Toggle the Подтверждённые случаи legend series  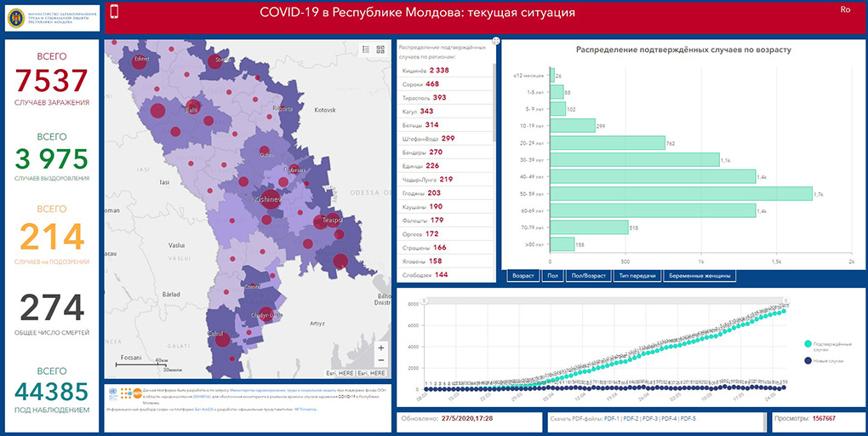[806, 344]
